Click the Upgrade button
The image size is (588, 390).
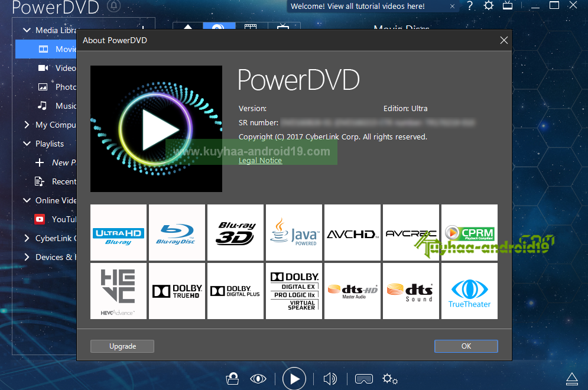[122, 346]
